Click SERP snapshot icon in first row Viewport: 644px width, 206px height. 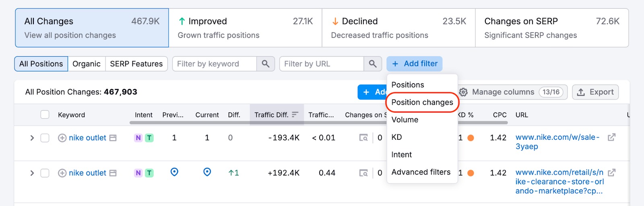tap(363, 138)
